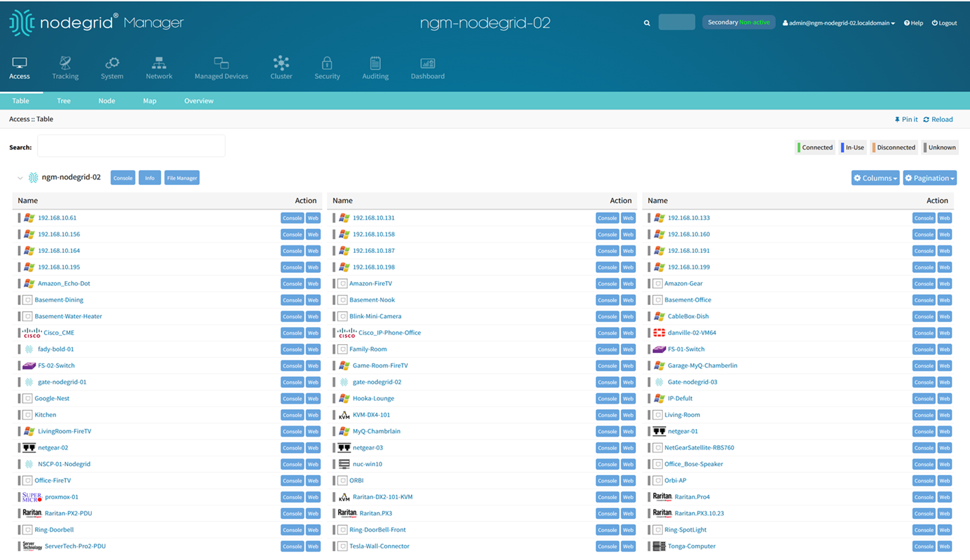The width and height of the screenshot is (970, 560).
Task: Open the Dashboard chart icon
Action: tap(427, 64)
